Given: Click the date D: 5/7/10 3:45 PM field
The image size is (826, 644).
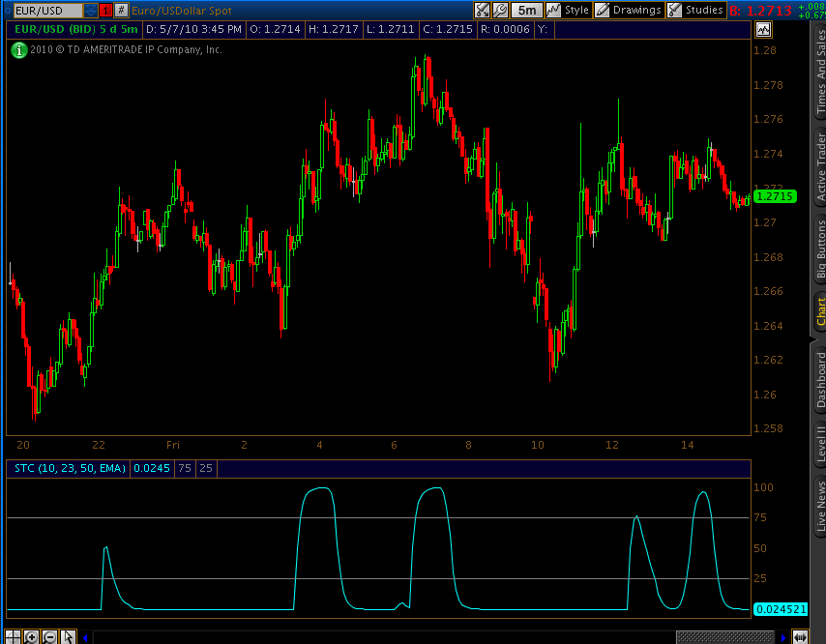Looking at the screenshot, I should click(x=193, y=29).
